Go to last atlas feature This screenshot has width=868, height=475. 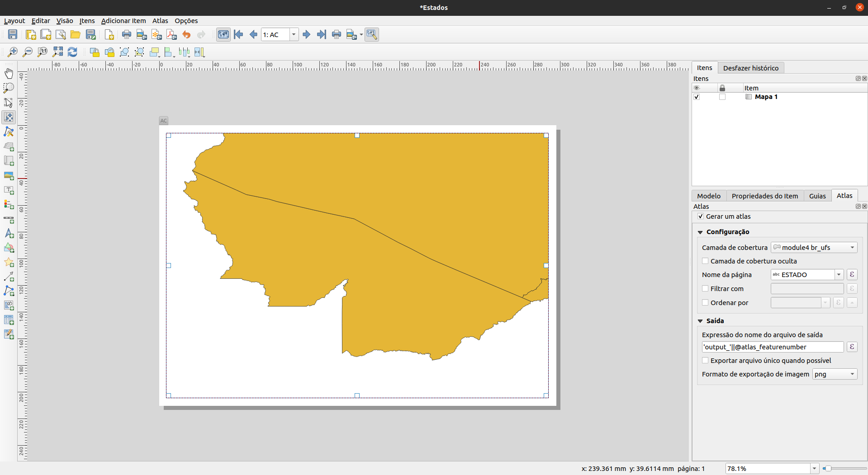(x=322, y=34)
